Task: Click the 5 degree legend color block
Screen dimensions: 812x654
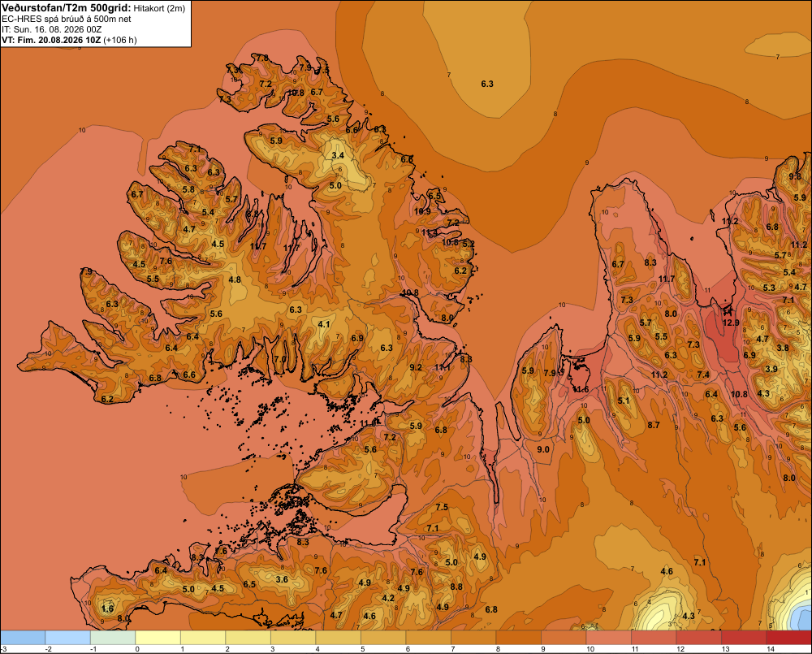Action: pyautogui.click(x=383, y=638)
